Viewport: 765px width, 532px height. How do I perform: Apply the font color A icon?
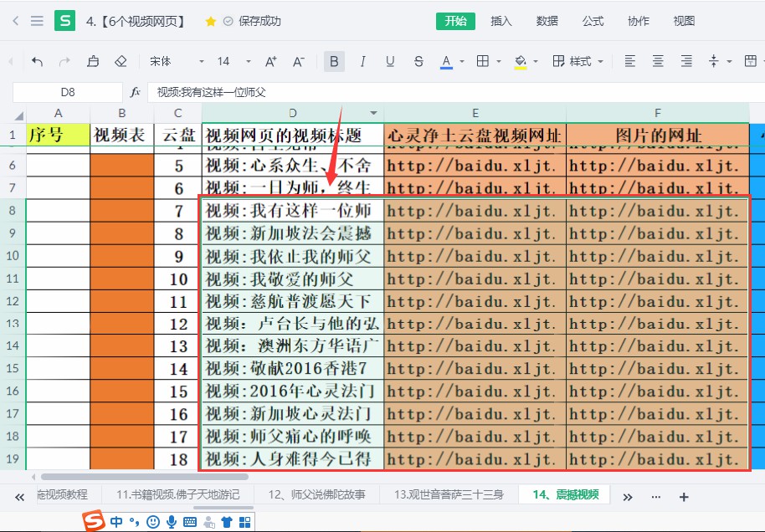click(x=446, y=61)
